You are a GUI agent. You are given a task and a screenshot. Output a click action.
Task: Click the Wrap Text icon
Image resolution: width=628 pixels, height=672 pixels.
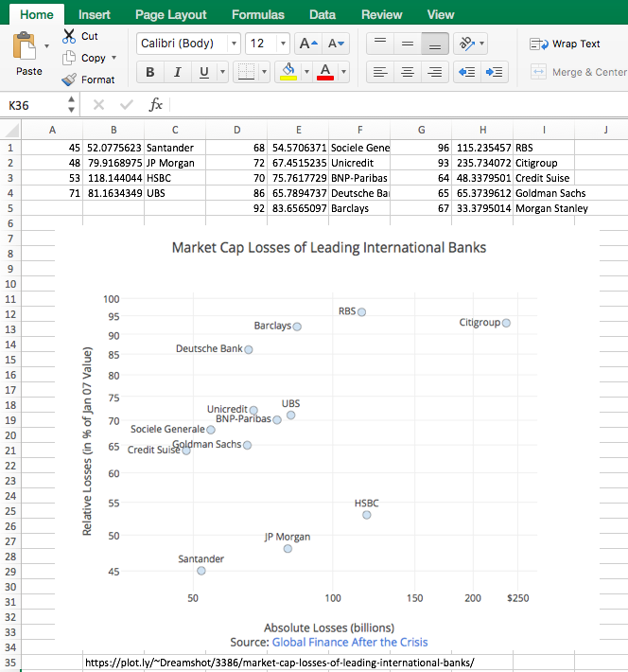(539, 44)
